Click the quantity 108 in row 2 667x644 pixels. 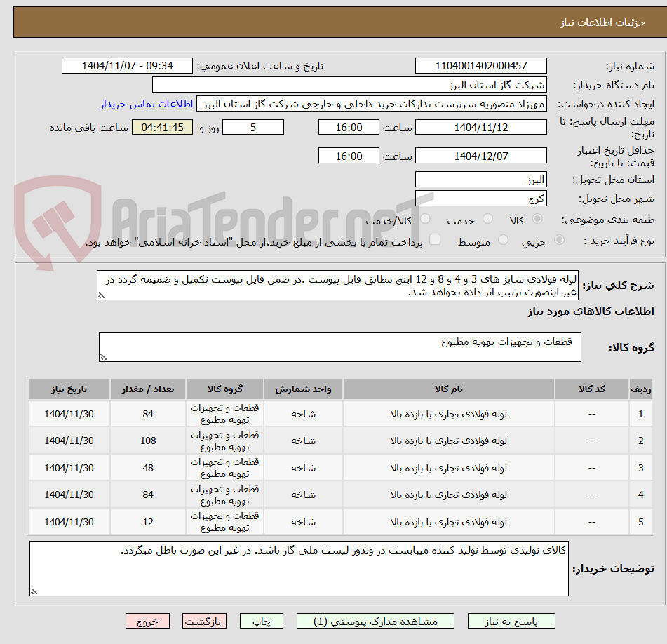coord(148,441)
